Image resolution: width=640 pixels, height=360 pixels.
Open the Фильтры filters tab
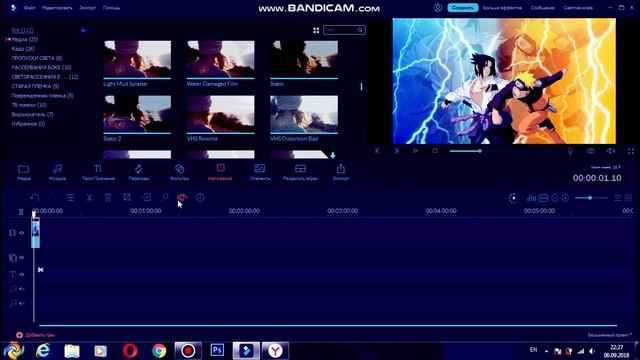coord(179,172)
